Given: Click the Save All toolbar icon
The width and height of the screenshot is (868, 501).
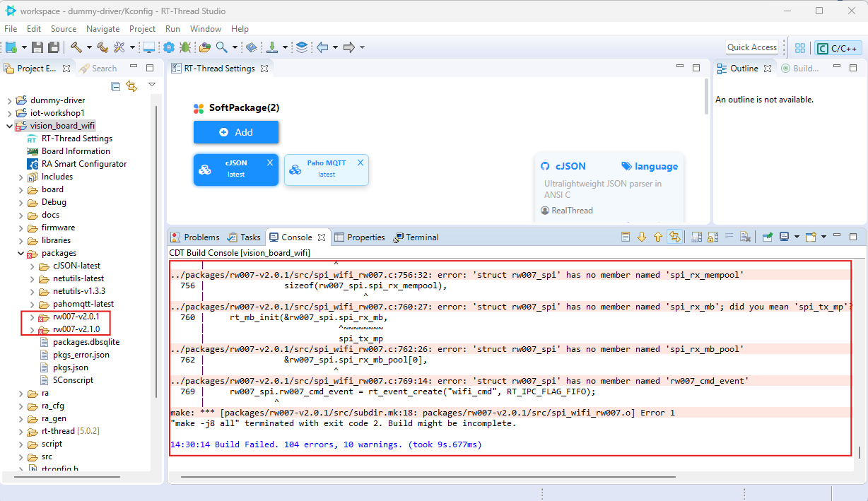Looking at the screenshot, I should [53, 47].
